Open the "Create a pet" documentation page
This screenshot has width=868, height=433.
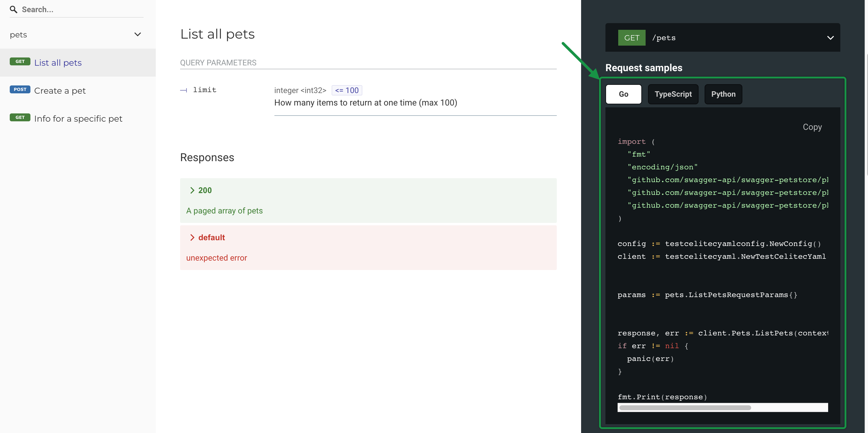60,91
